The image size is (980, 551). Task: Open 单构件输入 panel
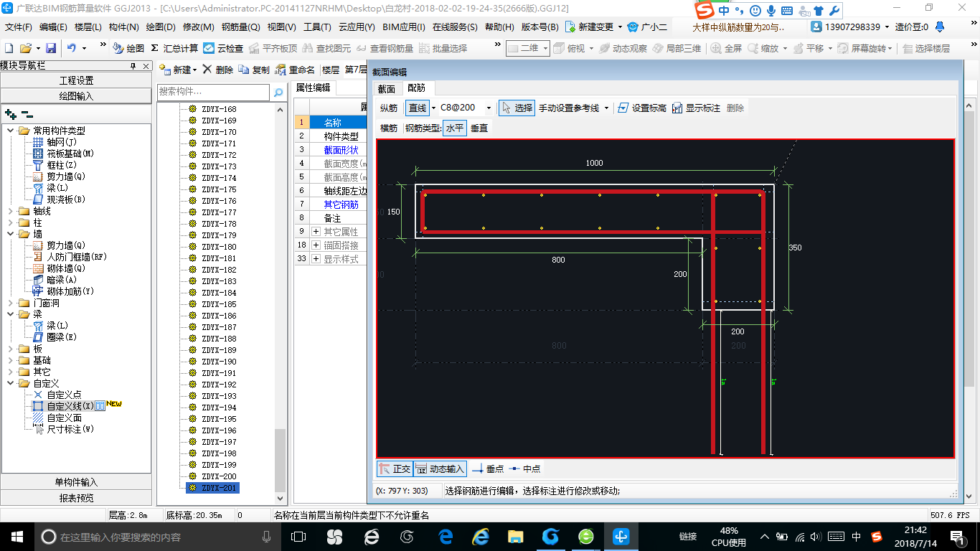click(x=76, y=482)
